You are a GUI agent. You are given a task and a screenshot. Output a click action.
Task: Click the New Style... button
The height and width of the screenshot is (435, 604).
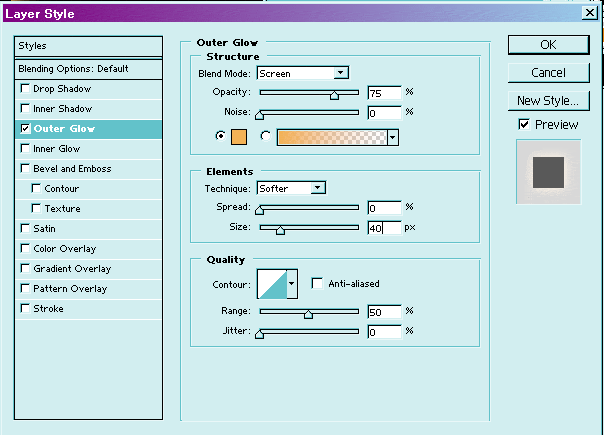pos(547,100)
